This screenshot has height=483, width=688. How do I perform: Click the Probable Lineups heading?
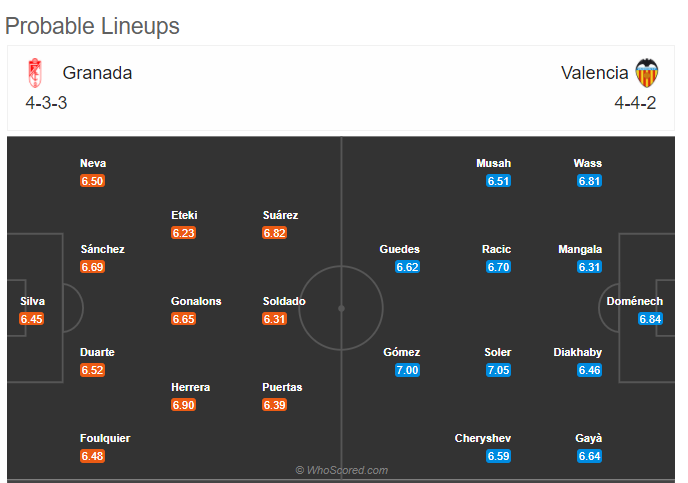92,26
